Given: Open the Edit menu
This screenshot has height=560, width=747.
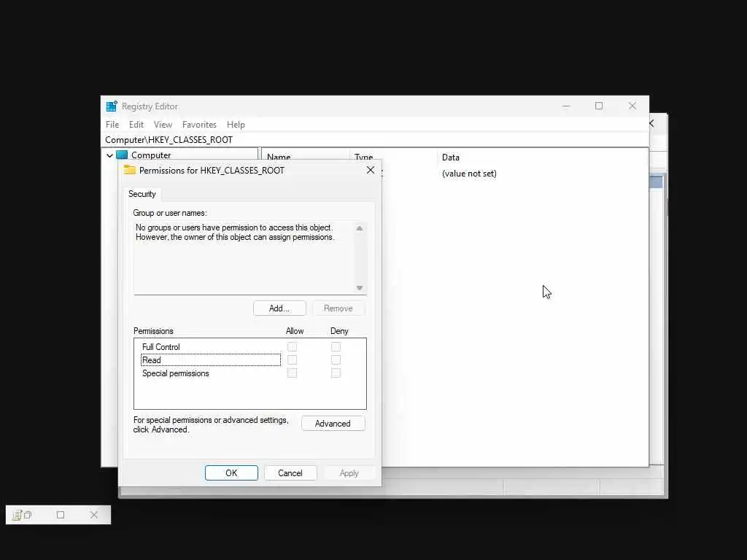Looking at the screenshot, I should [136, 124].
